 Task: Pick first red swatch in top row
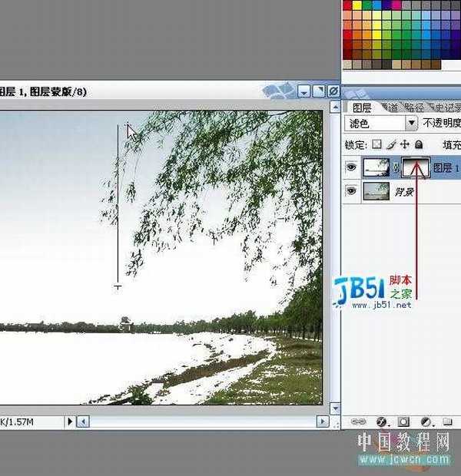(347, 5)
